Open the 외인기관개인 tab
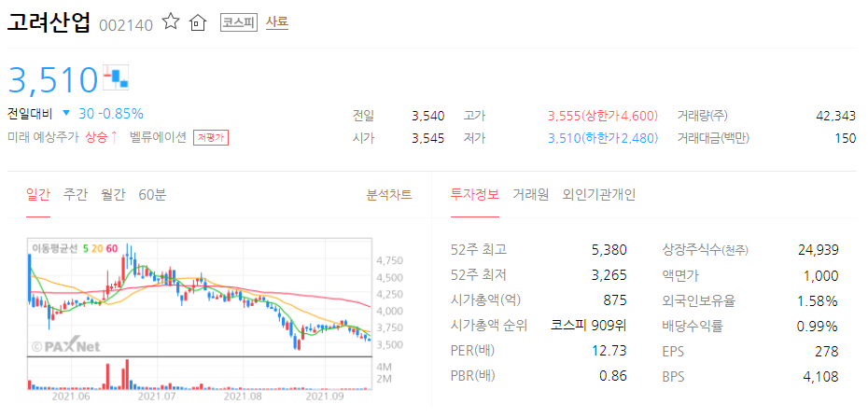This screenshot has height=418, width=868. (x=599, y=195)
